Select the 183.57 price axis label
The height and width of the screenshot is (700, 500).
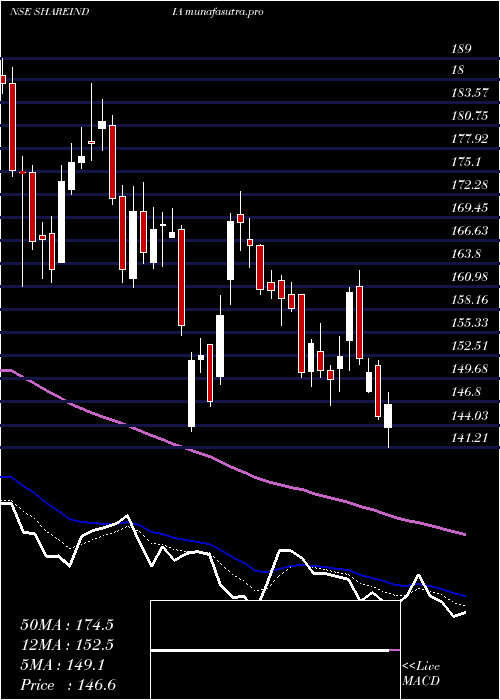tap(469, 93)
